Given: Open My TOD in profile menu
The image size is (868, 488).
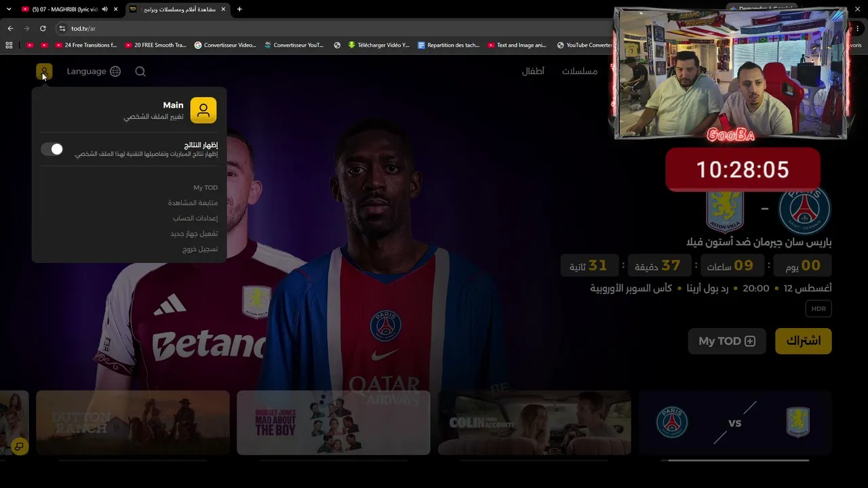Looking at the screenshot, I should [x=205, y=188].
